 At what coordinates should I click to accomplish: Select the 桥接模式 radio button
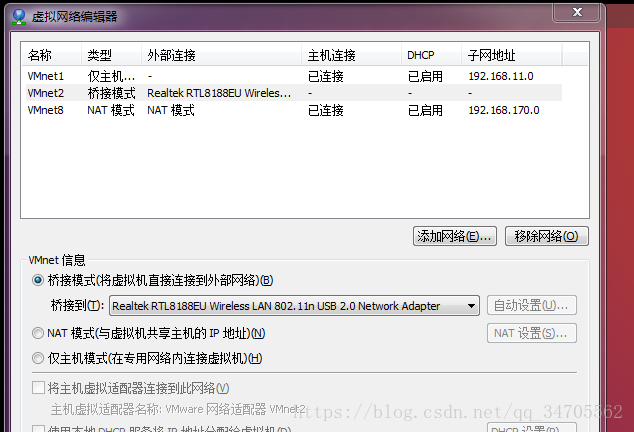click(x=38, y=280)
